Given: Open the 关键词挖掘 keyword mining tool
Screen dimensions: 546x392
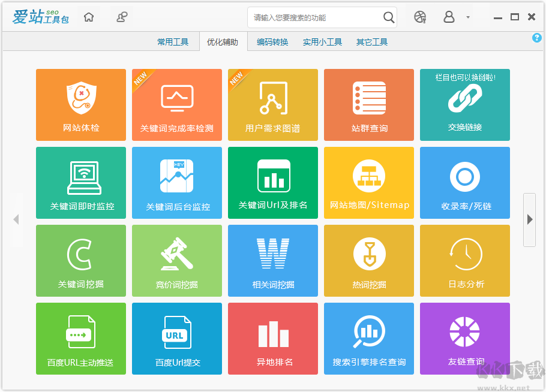Looking at the screenshot, I should click(x=80, y=261).
